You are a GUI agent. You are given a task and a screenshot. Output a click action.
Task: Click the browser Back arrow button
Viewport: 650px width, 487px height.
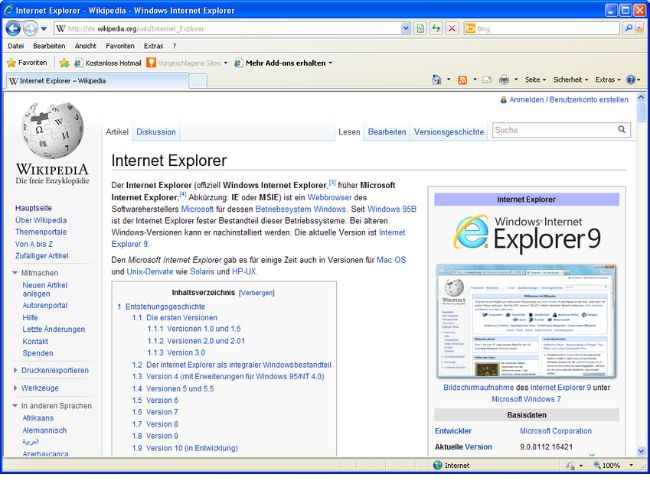[13, 29]
